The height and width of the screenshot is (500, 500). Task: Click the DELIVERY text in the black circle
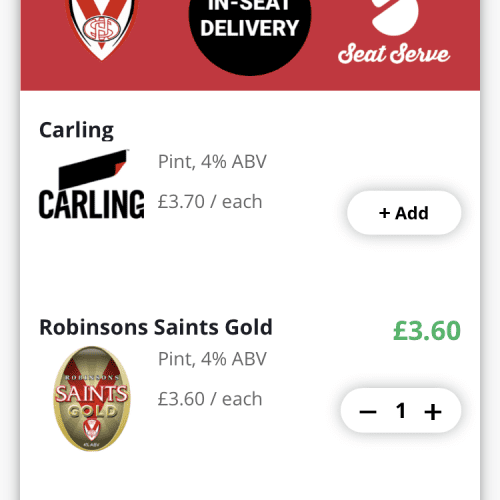coord(250,28)
